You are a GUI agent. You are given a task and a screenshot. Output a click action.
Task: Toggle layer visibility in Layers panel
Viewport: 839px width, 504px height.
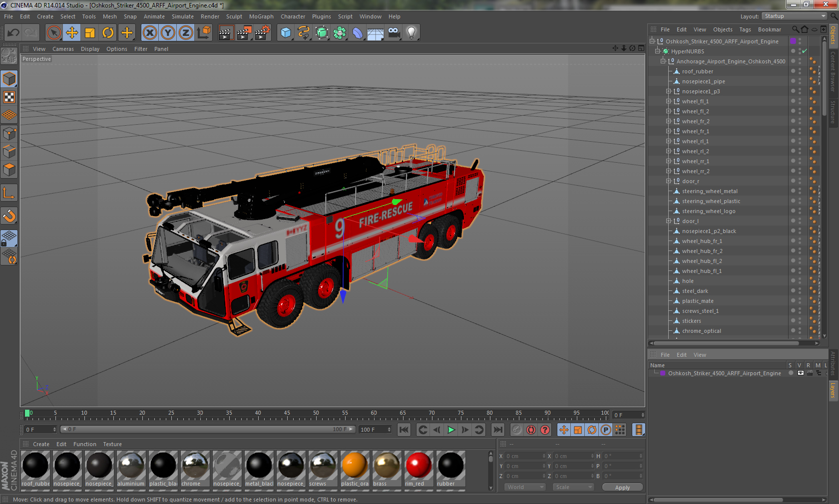[x=801, y=373]
